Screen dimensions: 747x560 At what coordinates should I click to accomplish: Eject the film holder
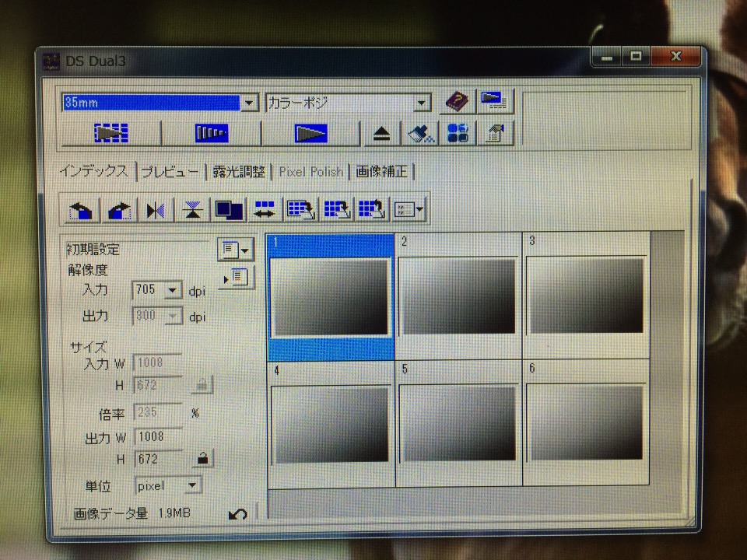[381, 134]
